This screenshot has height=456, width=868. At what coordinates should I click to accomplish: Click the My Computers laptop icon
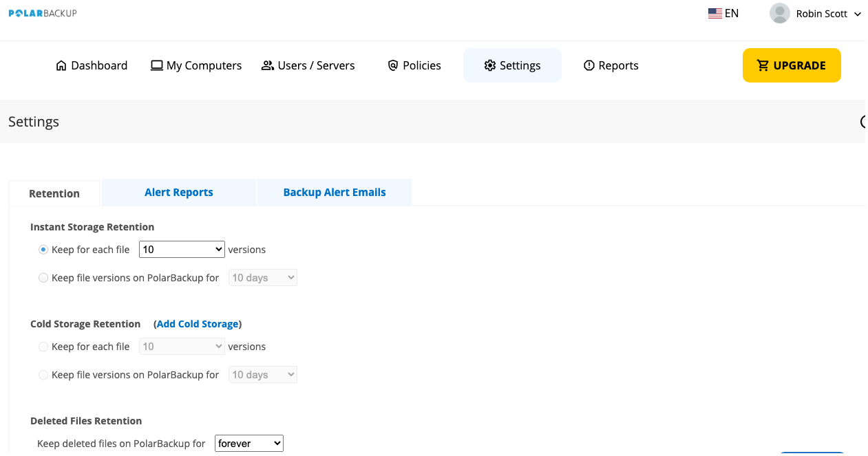click(157, 66)
